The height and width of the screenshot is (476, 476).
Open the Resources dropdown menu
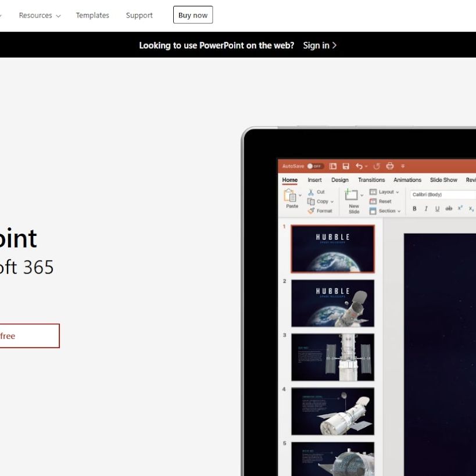coord(40,15)
